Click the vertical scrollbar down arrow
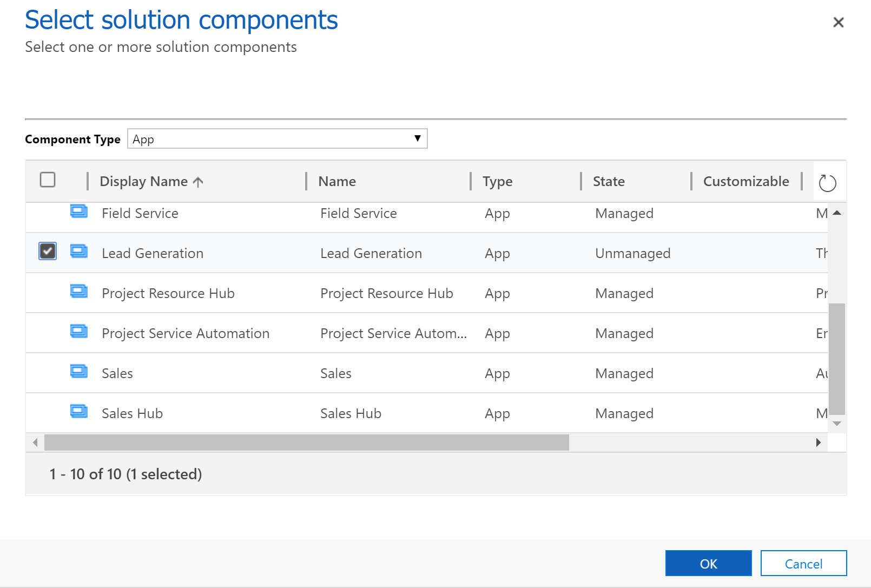Viewport: 871px width, 588px height. (x=837, y=424)
